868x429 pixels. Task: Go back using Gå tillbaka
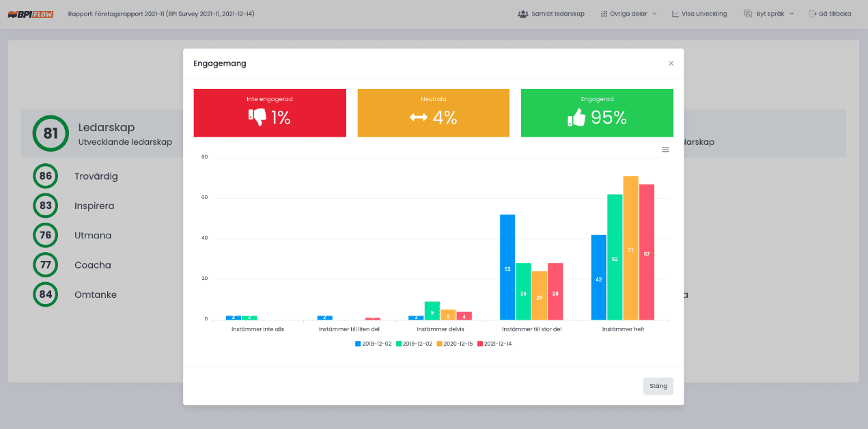(x=830, y=14)
